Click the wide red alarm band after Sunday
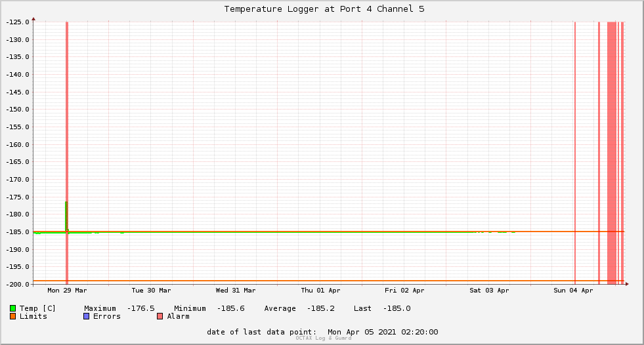This screenshot has width=644, height=345. (612, 152)
